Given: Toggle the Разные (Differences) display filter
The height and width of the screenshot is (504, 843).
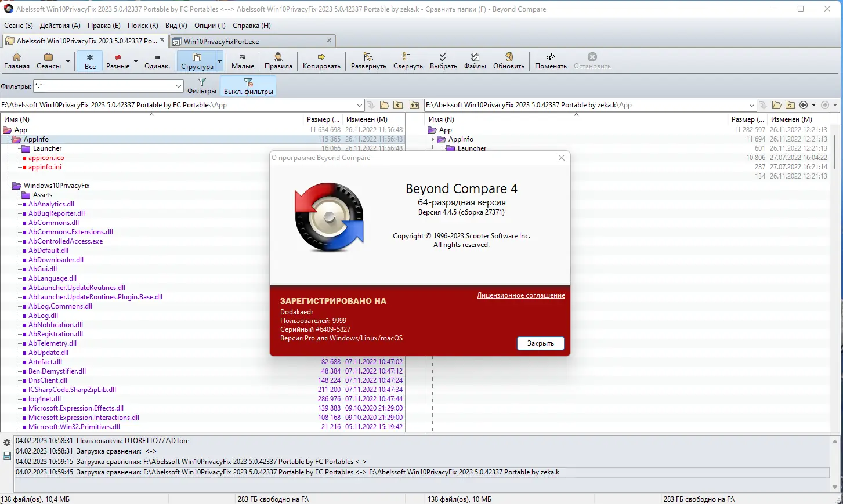Looking at the screenshot, I should [x=118, y=61].
